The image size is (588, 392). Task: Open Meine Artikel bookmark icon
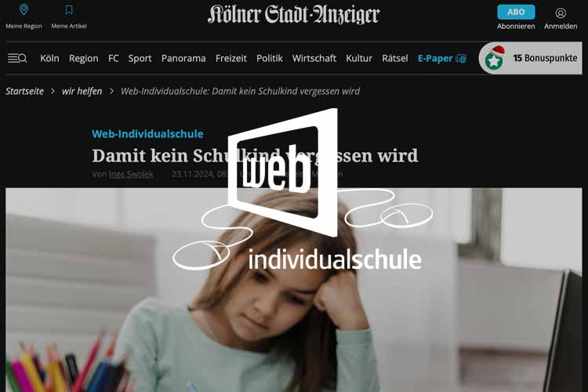pos(69,9)
